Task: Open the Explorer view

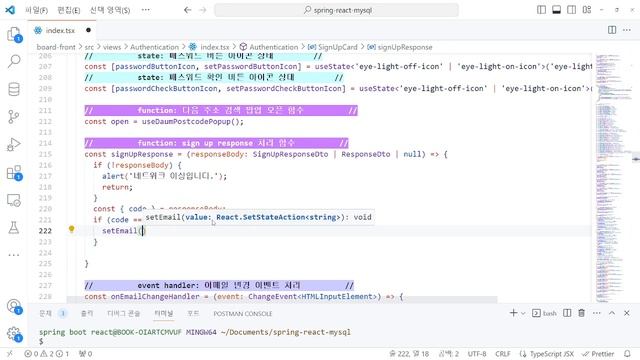Action: point(14,34)
